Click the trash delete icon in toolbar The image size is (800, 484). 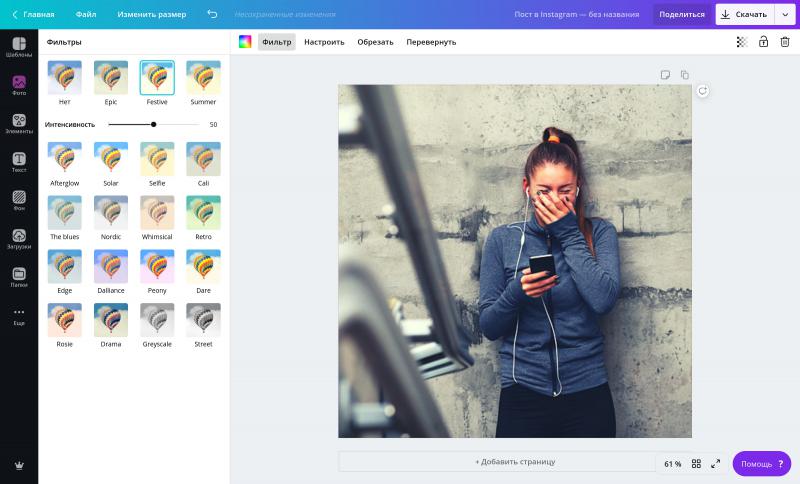coord(785,42)
